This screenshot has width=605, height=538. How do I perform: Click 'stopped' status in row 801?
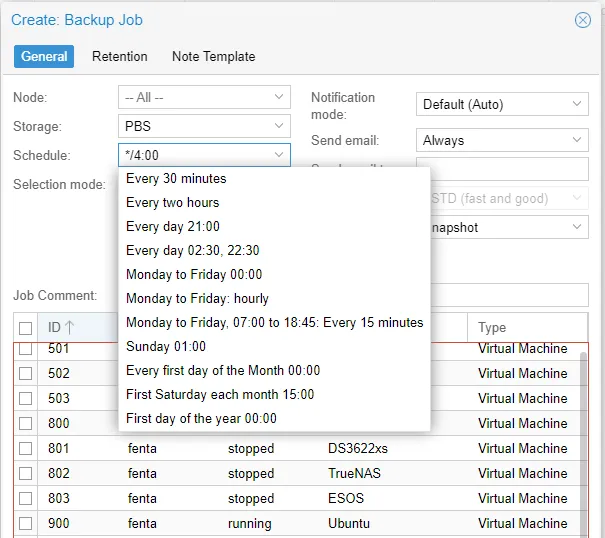pyautogui.click(x=251, y=448)
